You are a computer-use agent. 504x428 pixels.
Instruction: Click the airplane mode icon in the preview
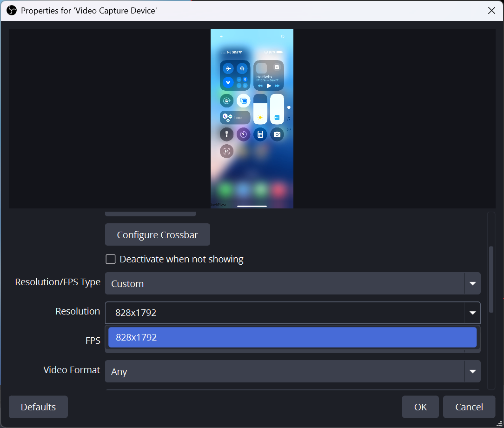[x=228, y=69]
